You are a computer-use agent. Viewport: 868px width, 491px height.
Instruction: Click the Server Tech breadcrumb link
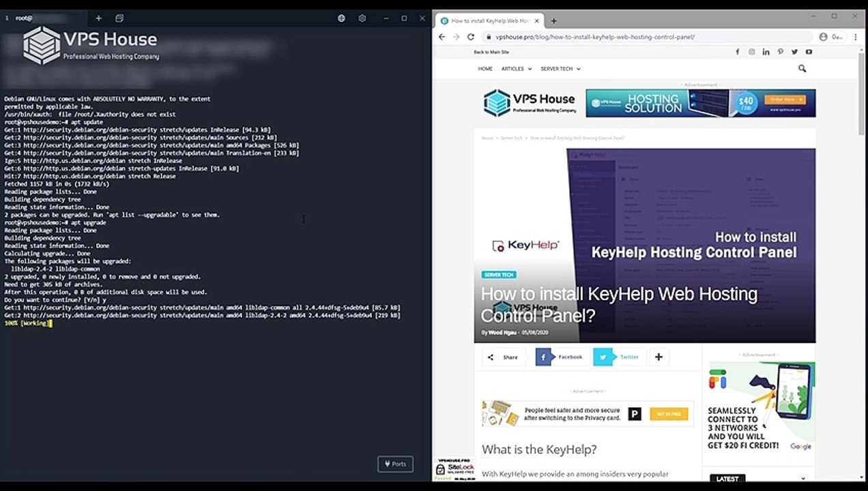pyautogui.click(x=511, y=138)
